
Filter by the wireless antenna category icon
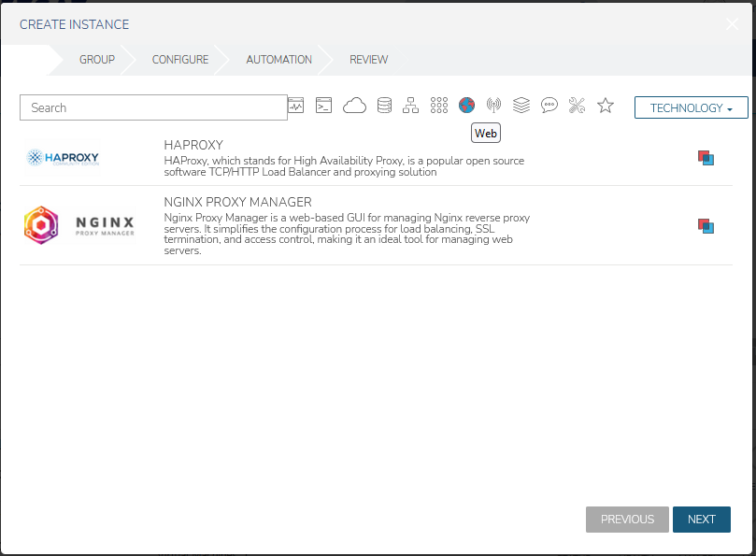click(x=494, y=107)
